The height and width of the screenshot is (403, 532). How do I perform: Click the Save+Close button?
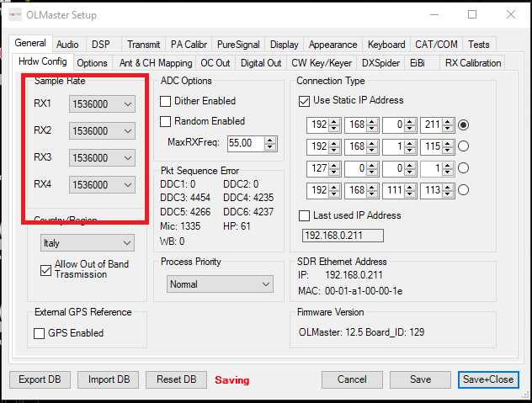pos(488,379)
